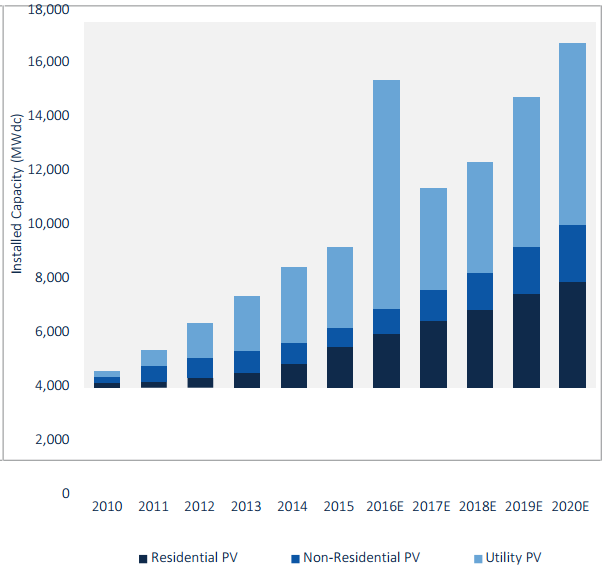Click the 8,000 y-axis value
This screenshot has width=605, height=577.
[x=52, y=278]
